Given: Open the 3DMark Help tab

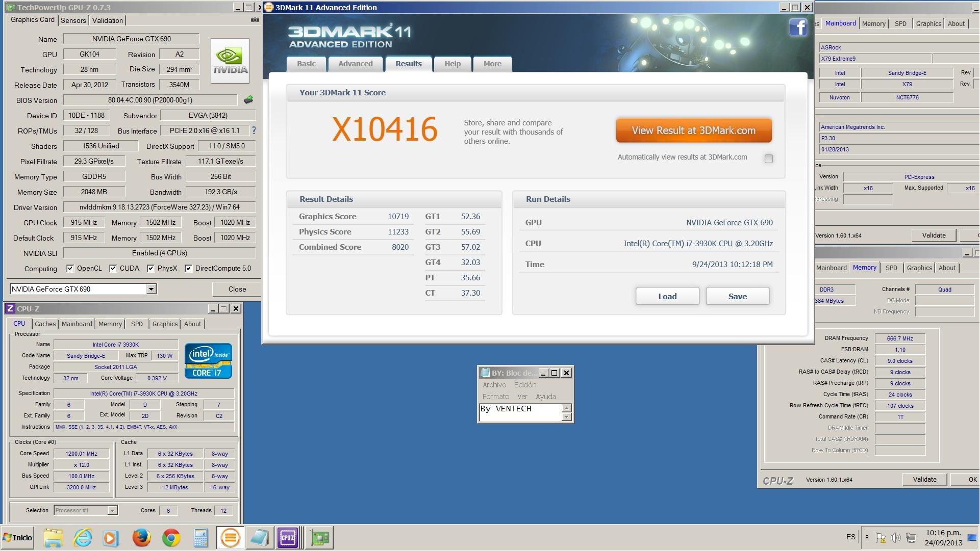Looking at the screenshot, I should (x=453, y=64).
